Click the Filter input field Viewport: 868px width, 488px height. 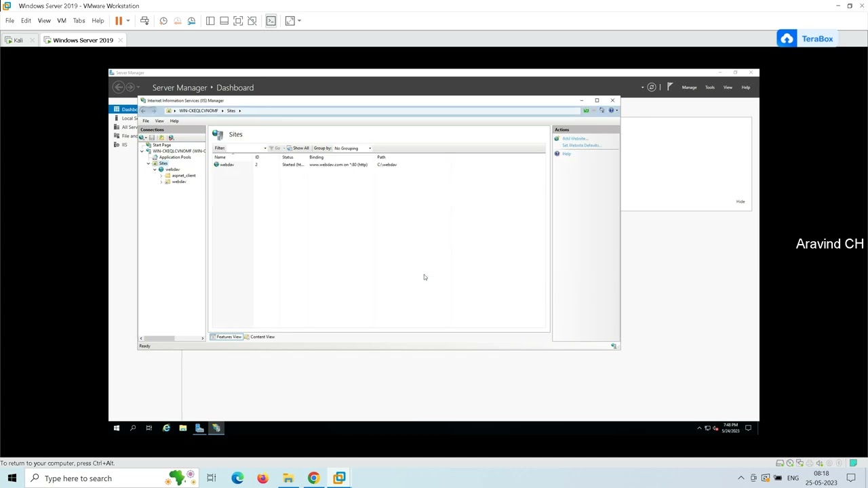244,148
